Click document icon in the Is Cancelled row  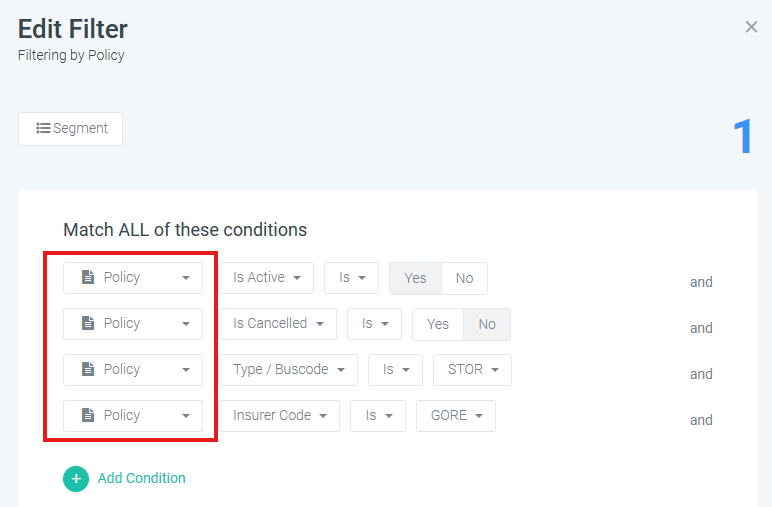point(88,323)
